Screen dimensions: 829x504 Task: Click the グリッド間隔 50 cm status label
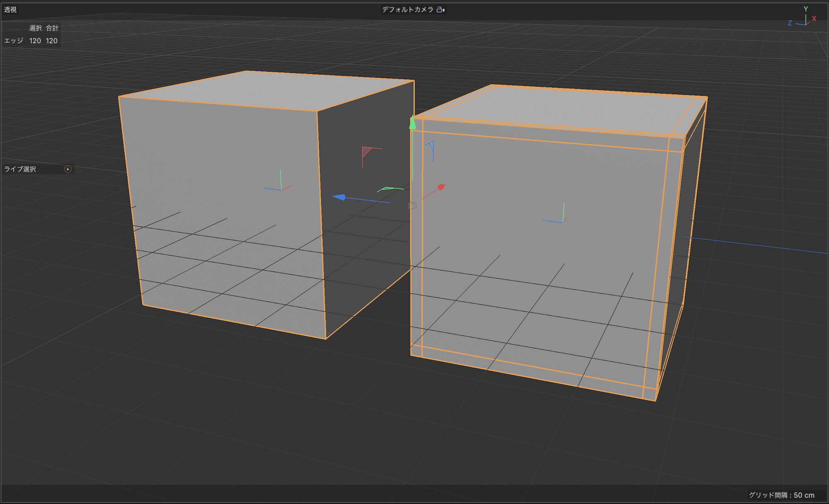pos(781,495)
